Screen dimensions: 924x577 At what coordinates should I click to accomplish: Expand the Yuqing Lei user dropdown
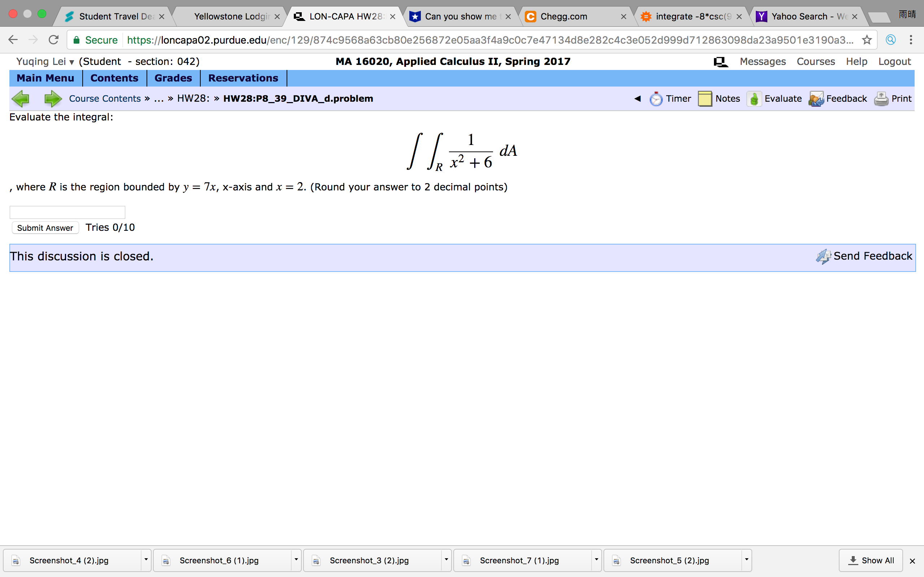coord(71,62)
